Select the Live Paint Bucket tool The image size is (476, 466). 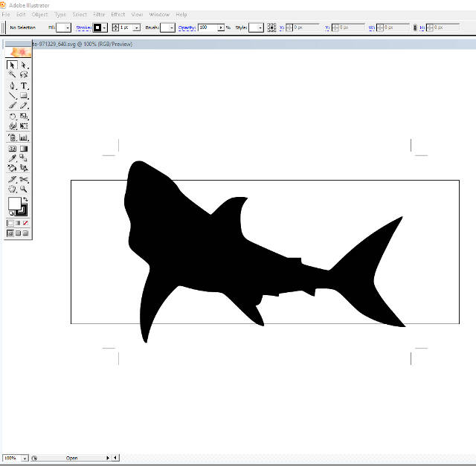12,168
